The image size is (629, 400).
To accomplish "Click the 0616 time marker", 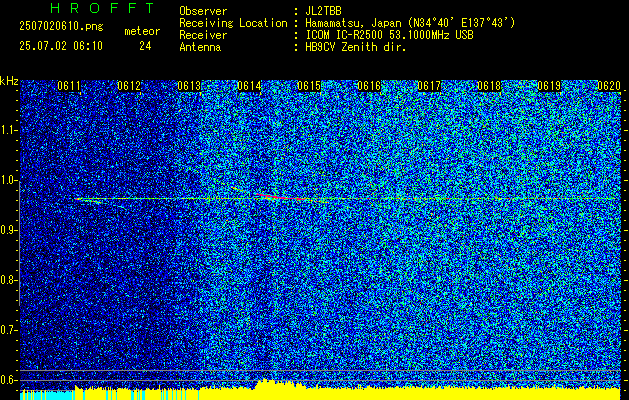I will (369, 86).
